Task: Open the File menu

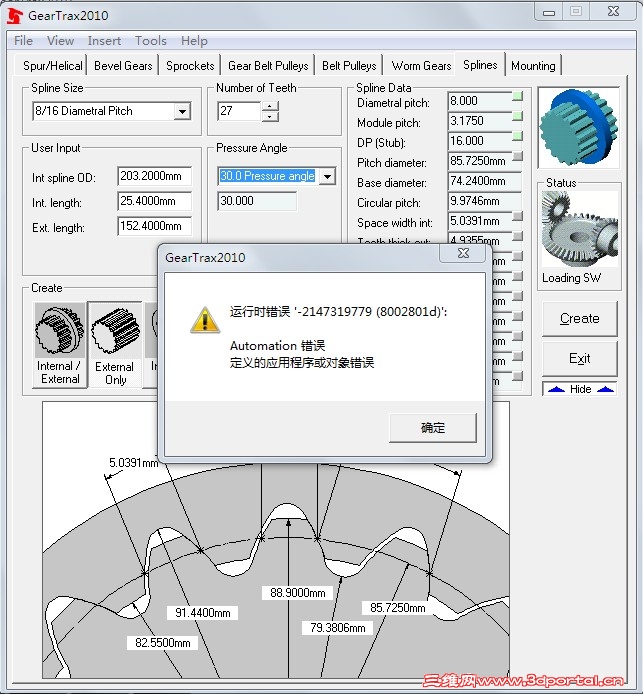Action: click(23, 41)
